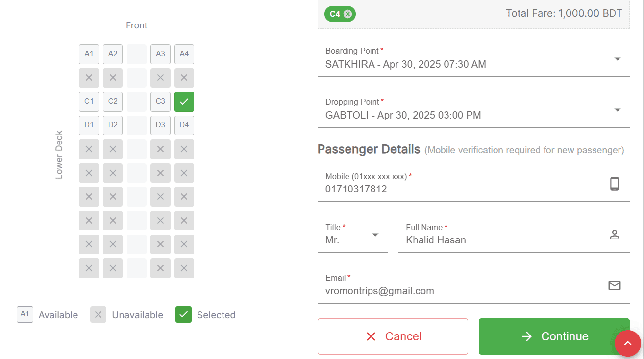Screen dimensions: 644x359
Task: Click the green checkmark legend icon for Selected
Action: [183, 315]
